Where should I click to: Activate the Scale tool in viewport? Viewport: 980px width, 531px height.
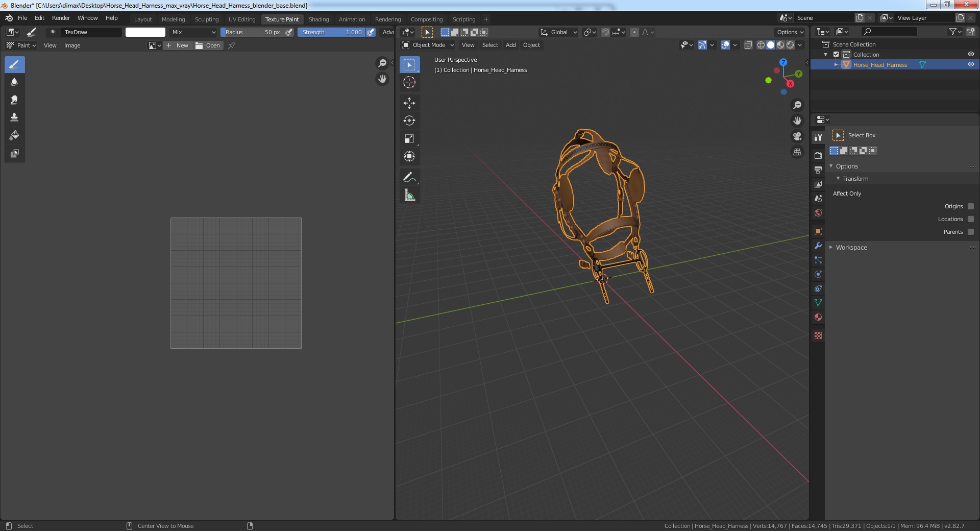(409, 139)
